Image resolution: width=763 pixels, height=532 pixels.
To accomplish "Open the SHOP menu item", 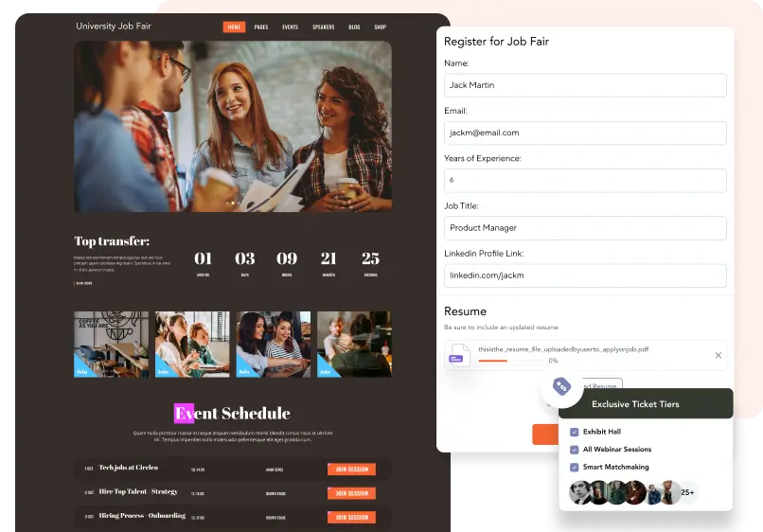I will [x=380, y=27].
